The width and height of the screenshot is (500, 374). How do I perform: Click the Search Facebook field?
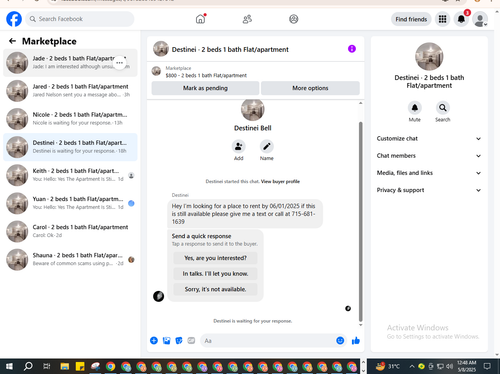tap(80, 19)
